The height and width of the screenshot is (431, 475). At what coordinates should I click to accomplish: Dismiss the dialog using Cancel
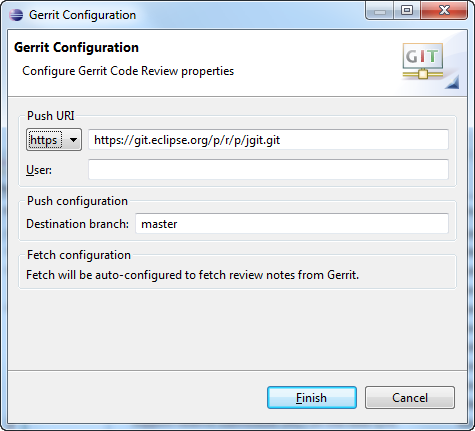coord(410,398)
